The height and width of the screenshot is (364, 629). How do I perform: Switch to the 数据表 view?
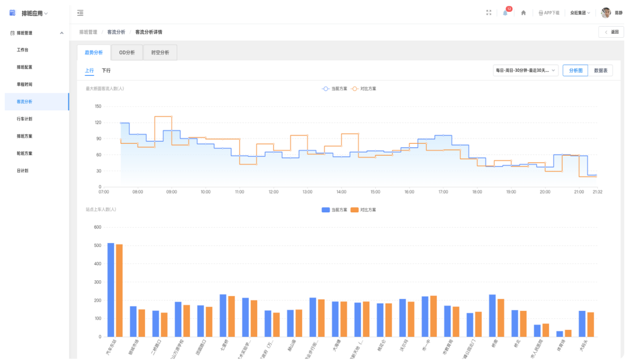[601, 70]
